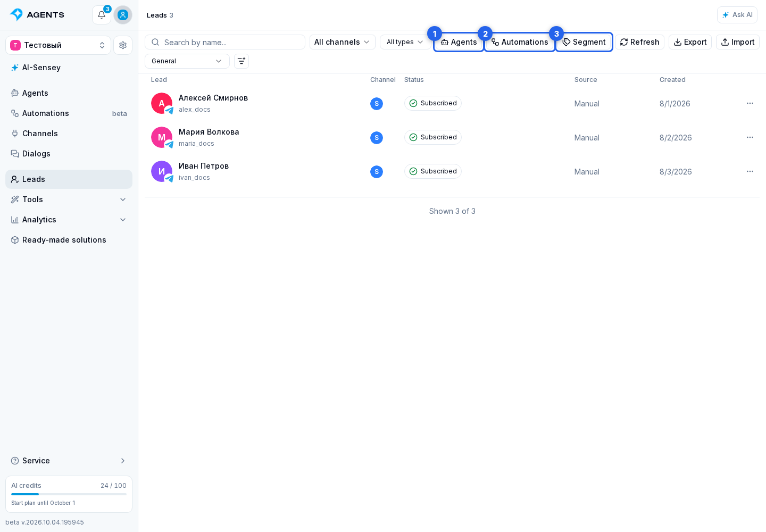Click Subscribed status of Мария Волкова
This screenshot has height=532, width=766.
tap(433, 137)
